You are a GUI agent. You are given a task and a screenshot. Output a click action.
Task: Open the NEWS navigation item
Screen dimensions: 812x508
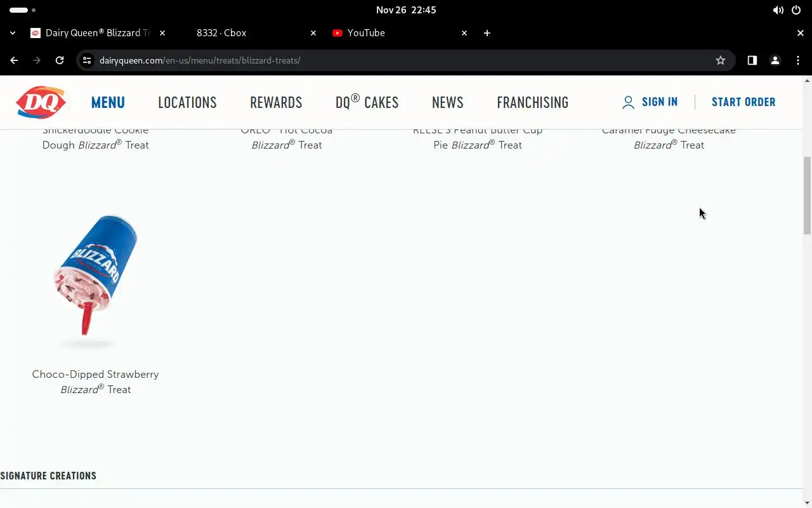click(448, 102)
